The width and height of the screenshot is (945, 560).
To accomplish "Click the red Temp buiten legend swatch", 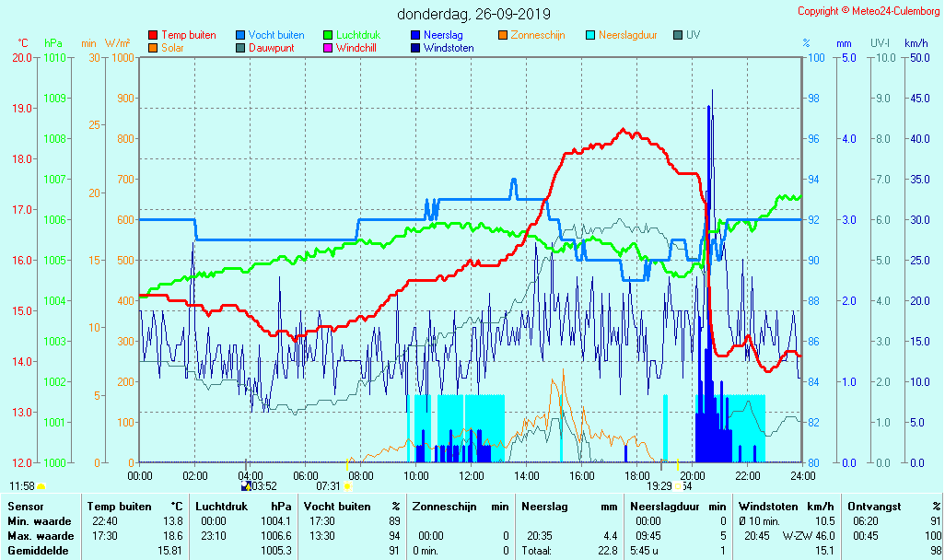I will [x=153, y=35].
